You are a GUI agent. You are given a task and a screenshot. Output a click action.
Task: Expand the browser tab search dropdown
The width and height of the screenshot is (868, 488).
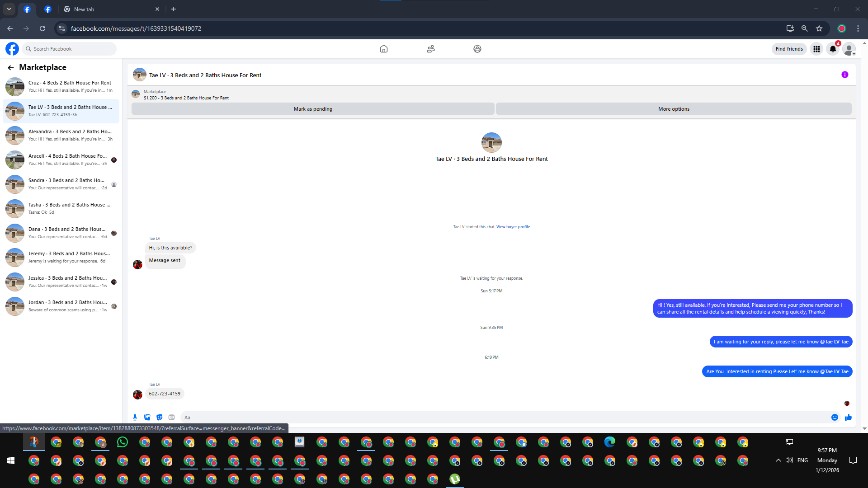(x=9, y=9)
